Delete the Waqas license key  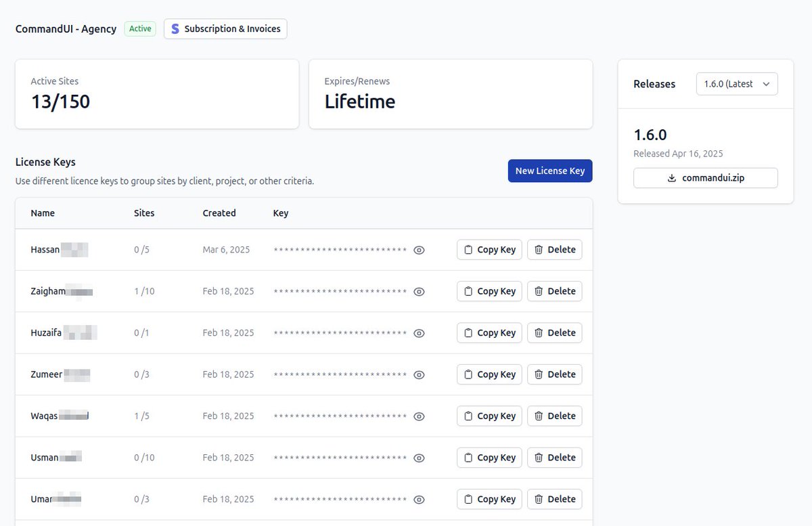tap(554, 416)
